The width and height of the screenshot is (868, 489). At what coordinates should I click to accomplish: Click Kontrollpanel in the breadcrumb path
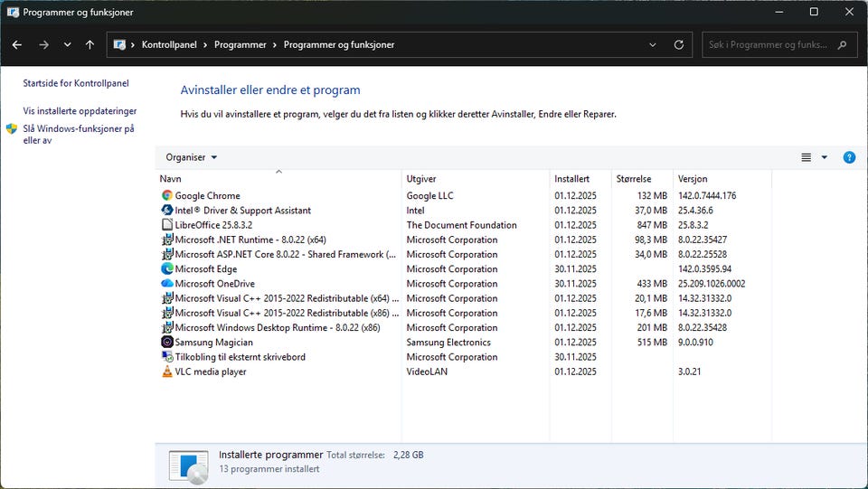(169, 45)
